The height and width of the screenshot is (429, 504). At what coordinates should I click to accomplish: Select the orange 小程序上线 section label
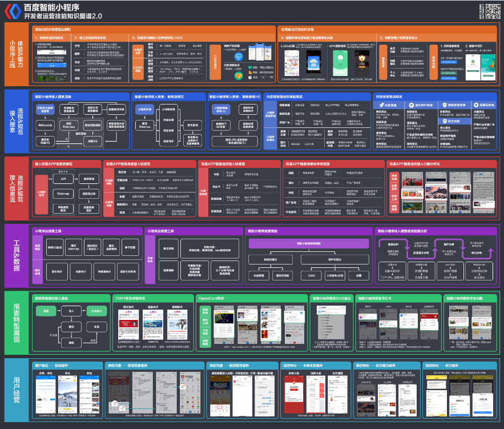point(17,54)
